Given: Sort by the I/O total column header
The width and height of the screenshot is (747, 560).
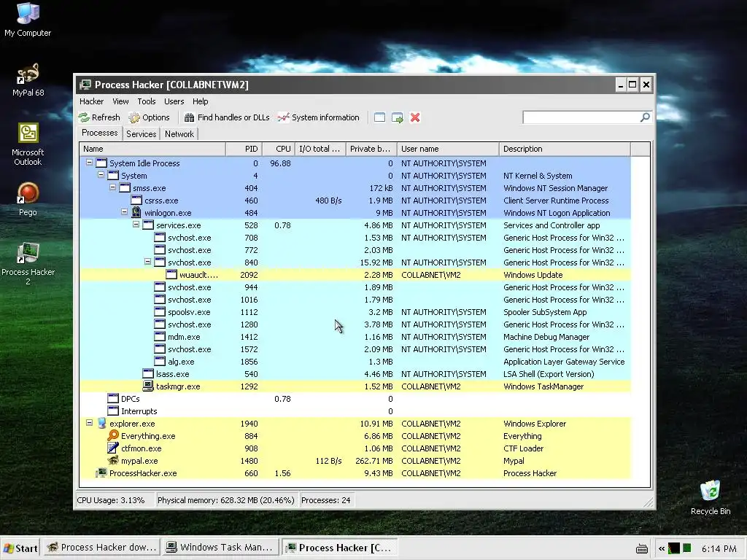Looking at the screenshot, I should [x=321, y=149].
